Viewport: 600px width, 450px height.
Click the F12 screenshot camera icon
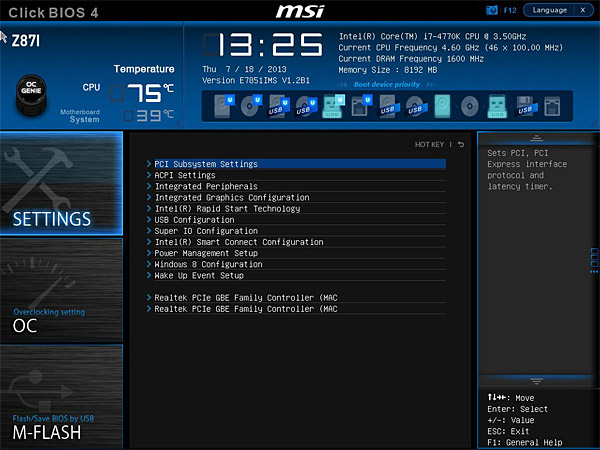coord(491,10)
